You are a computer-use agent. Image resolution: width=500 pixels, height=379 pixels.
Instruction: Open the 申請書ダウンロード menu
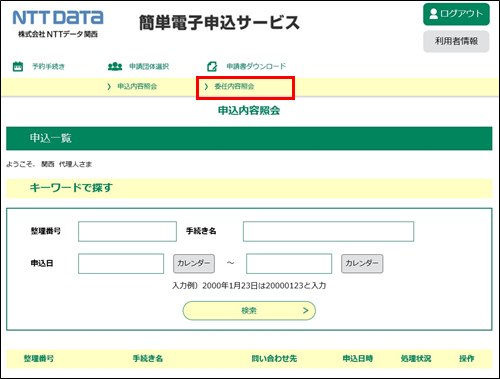coord(256,66)
